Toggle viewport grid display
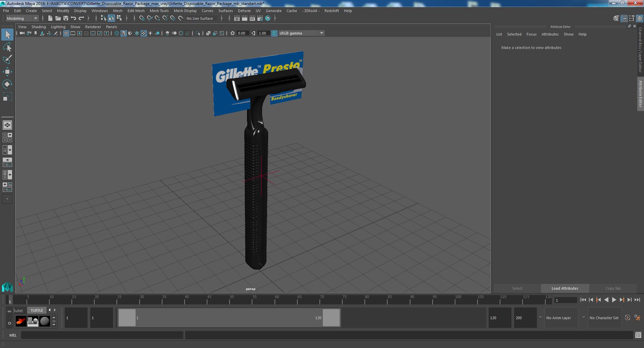This screenshot has height=348, width=644. coord(66,33)
